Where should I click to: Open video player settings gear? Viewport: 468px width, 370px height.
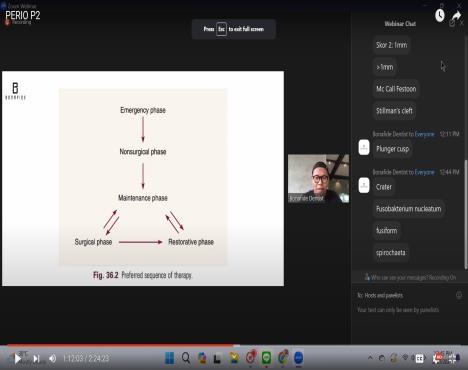(437, 359)
